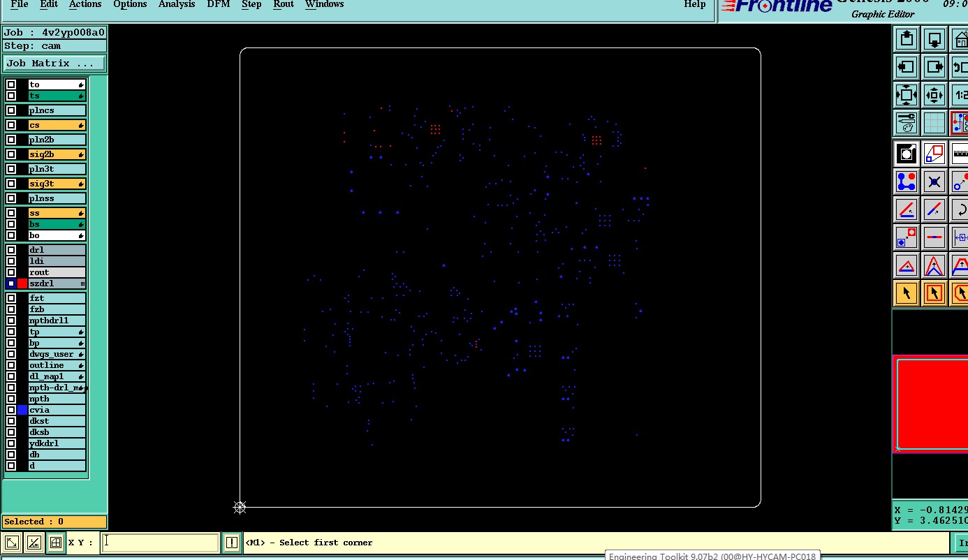Open the Edit menu
Screen dimensions: 968x560
tap(49, 4)
